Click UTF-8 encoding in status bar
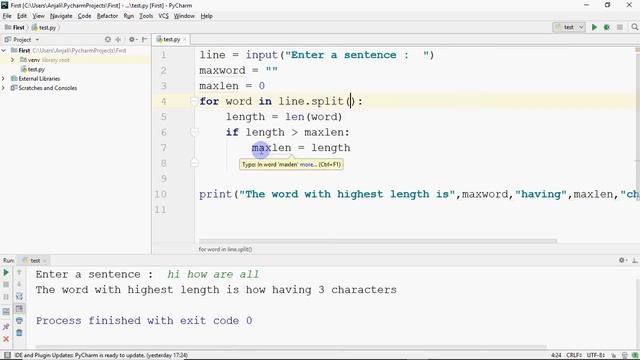 pyautogui.click(x=596, y=355)
